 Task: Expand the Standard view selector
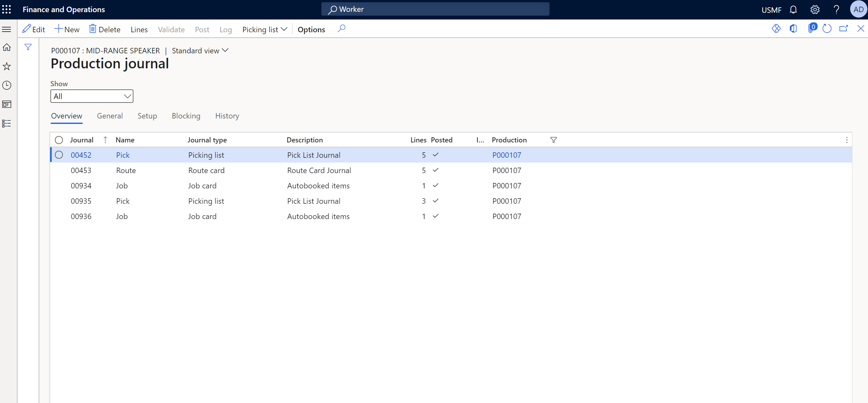[x=200, y=50]
